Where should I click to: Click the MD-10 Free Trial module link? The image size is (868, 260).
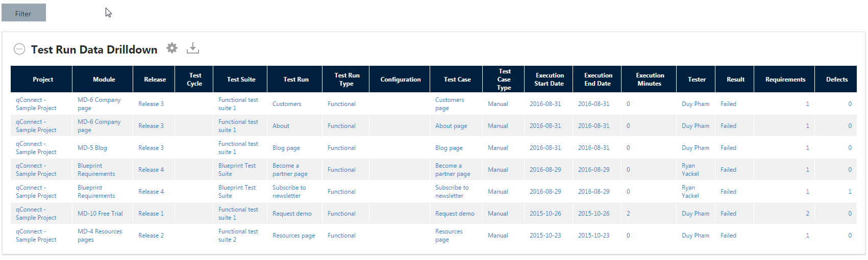[100, 214]
